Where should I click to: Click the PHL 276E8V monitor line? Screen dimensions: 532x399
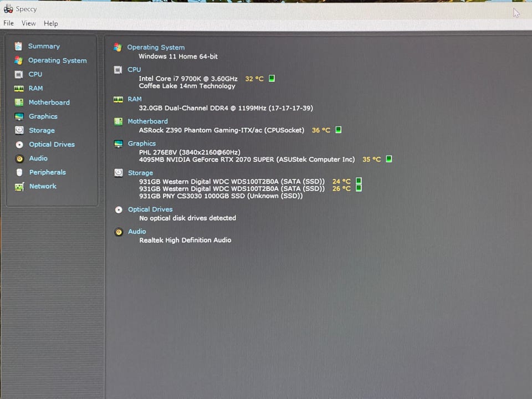tap(190, 152)
